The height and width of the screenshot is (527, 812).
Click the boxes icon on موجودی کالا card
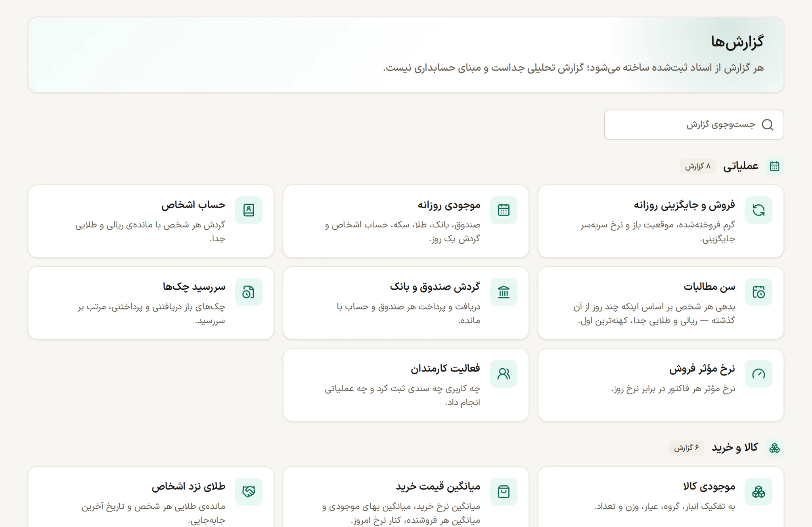[758, 492]
